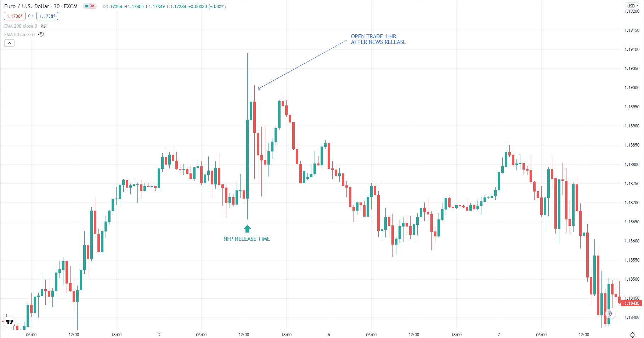The image size is (644, 338).
Task: Select the NFP RELEASE TIME text drawing
Action: click(x=247, y=239)
